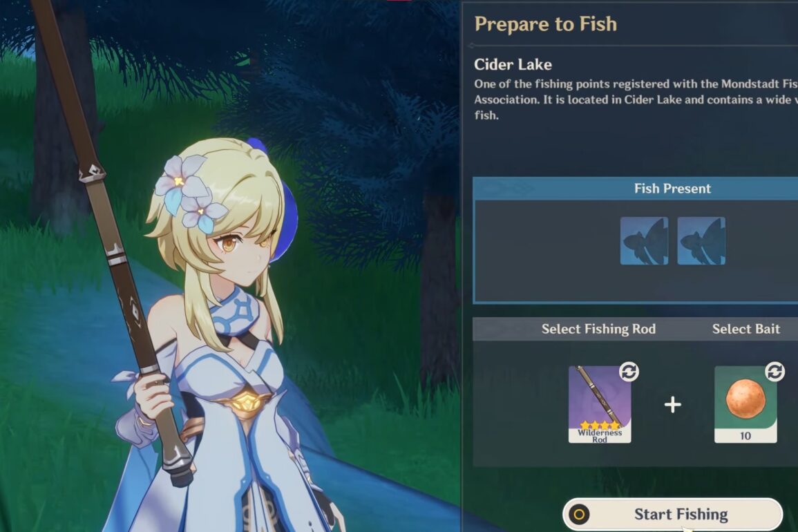Select the orange bait item card
The image size is (798, 532).
pos(745,405)
